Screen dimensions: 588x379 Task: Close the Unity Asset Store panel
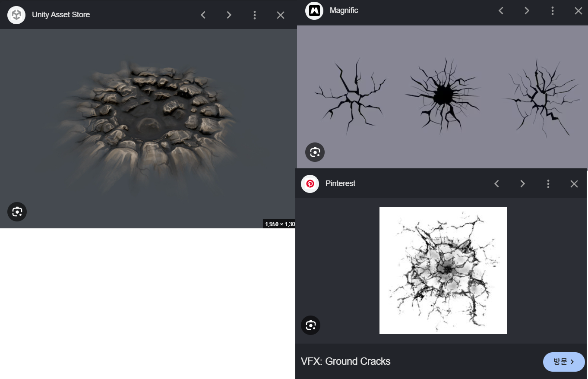click(281, 15)
